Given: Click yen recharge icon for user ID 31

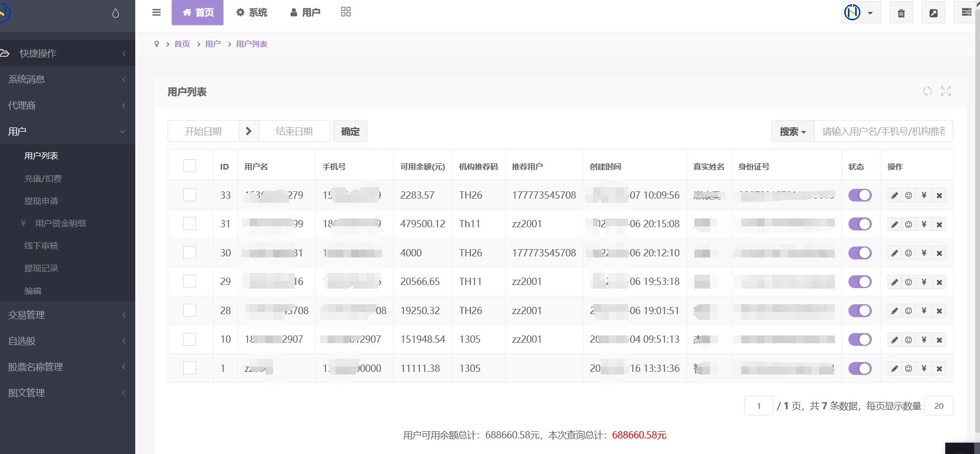Looking at the screenshot, I should (924, 224).
